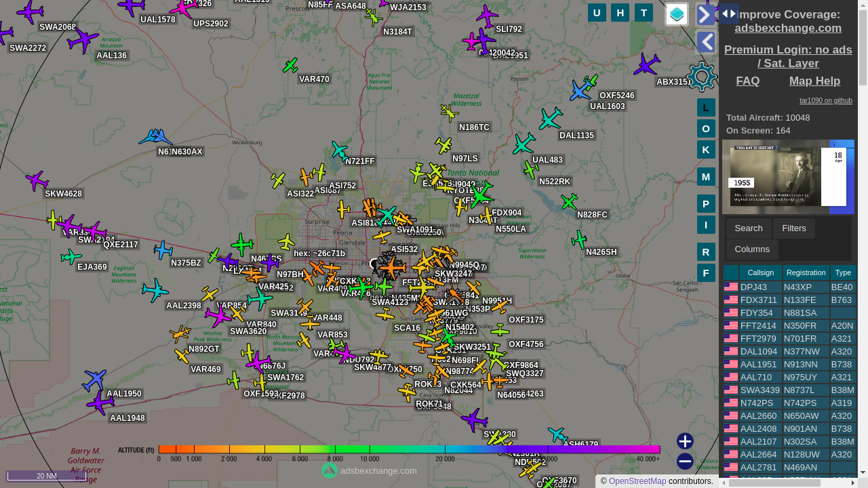The image size is (868, 488).
Task: Open the Filters tab
Action: [x=794, y=228]
